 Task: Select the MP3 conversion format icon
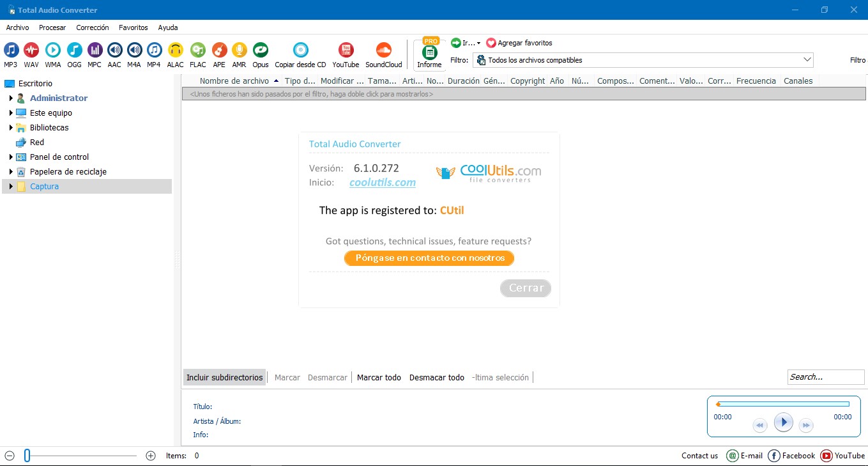click(11, 50)
